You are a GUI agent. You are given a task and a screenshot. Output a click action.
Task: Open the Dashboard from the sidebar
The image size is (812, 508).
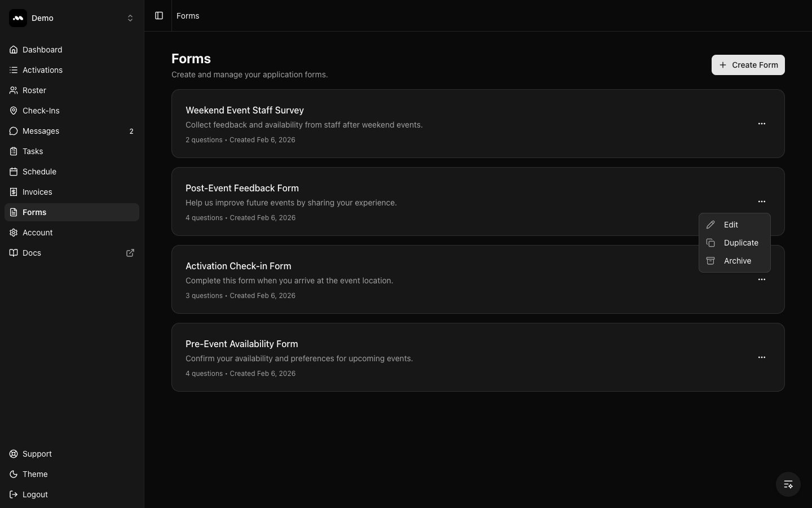(x=42, y=50)
